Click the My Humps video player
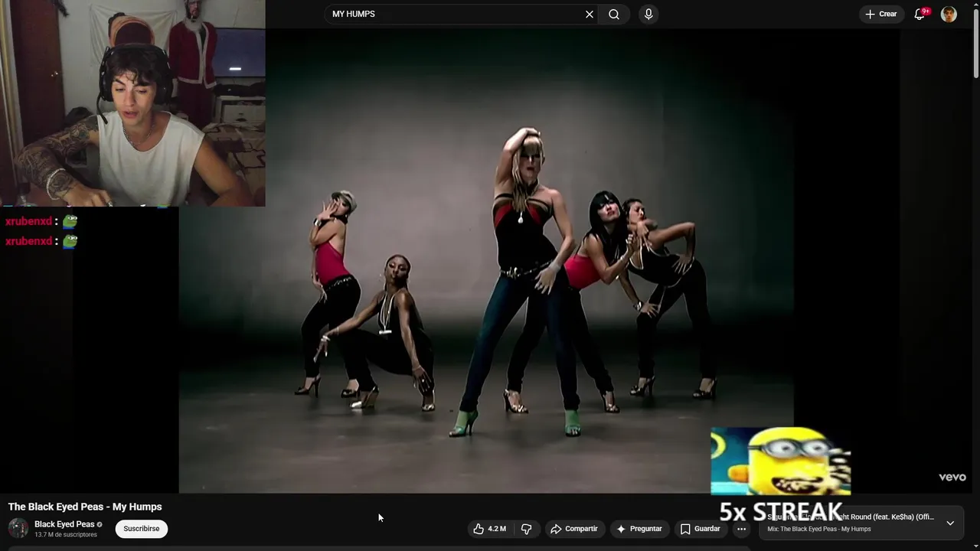The height and width of the screenshot is (551, 980). 486,260
